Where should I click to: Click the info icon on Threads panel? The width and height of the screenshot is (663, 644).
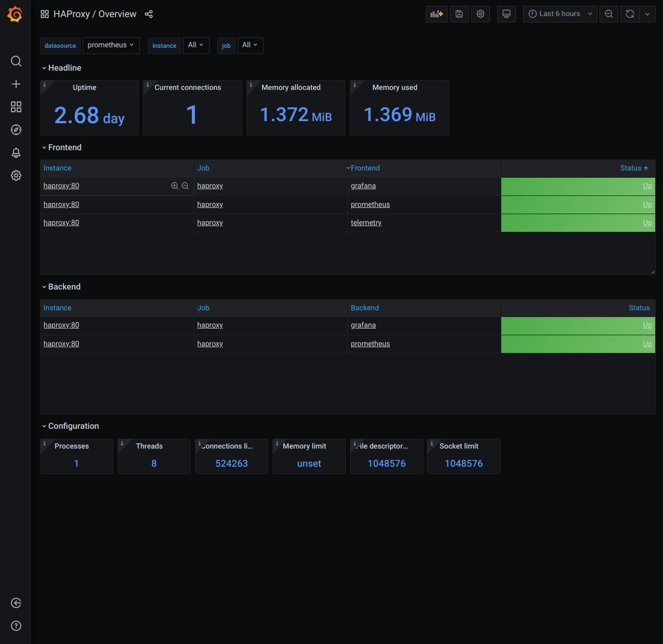[122, 443]
